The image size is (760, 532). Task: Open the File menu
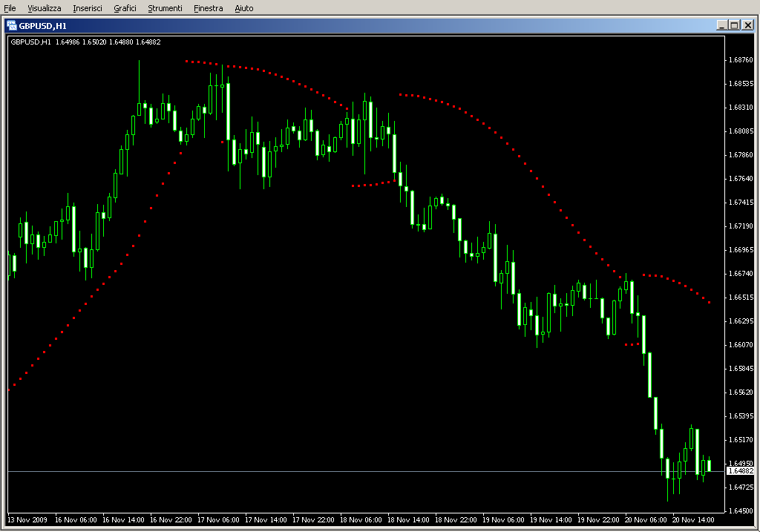(10, 8)
